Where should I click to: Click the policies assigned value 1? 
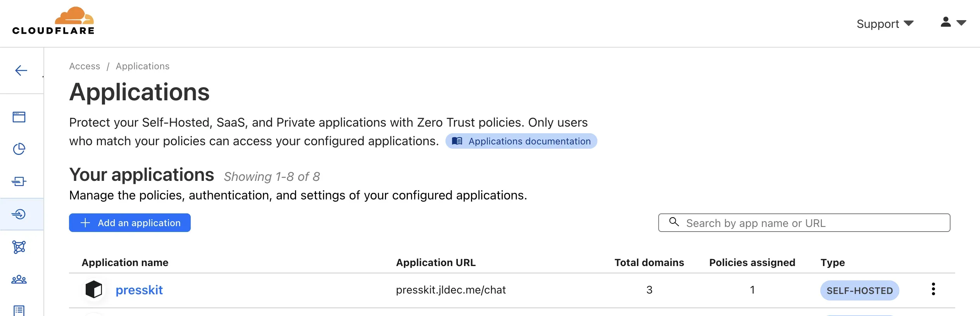[752, 290]
